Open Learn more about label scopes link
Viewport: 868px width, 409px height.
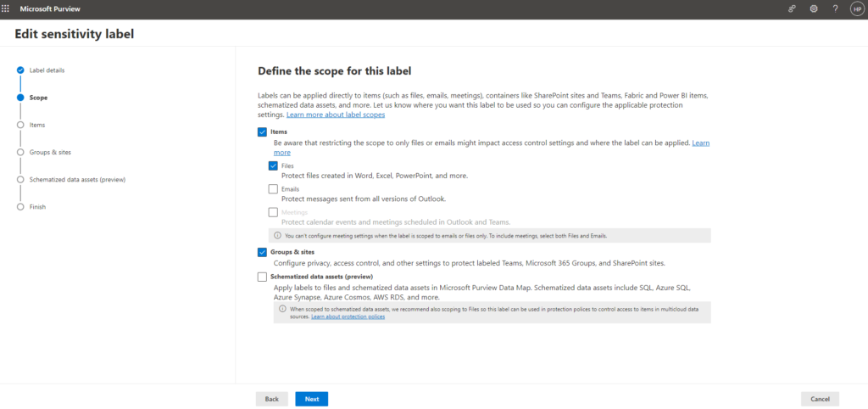[x=336, y=114]
